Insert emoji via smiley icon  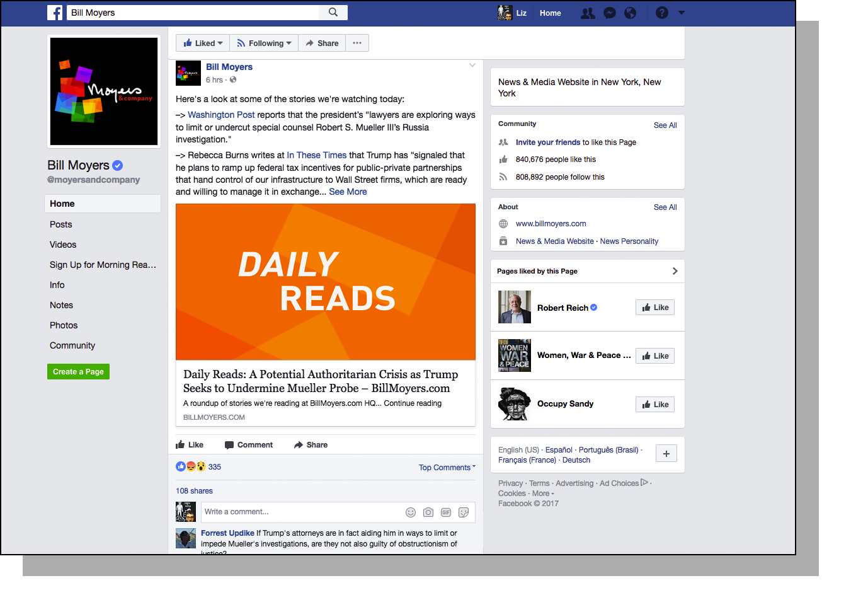click(411, 512)
